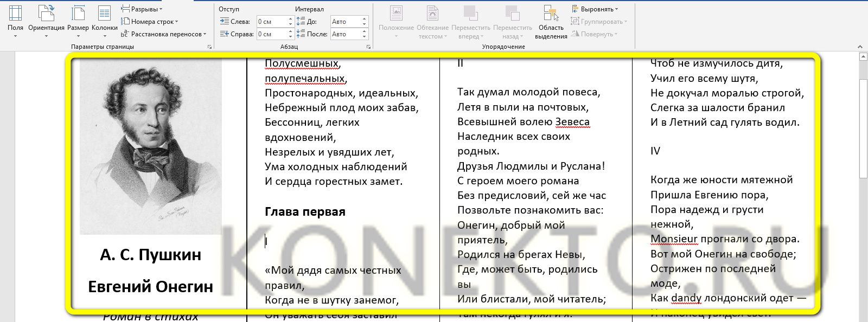Open the Номера строк dropdown
The height and width of the screenshot is (322, 868).
[x=150, y=22]
